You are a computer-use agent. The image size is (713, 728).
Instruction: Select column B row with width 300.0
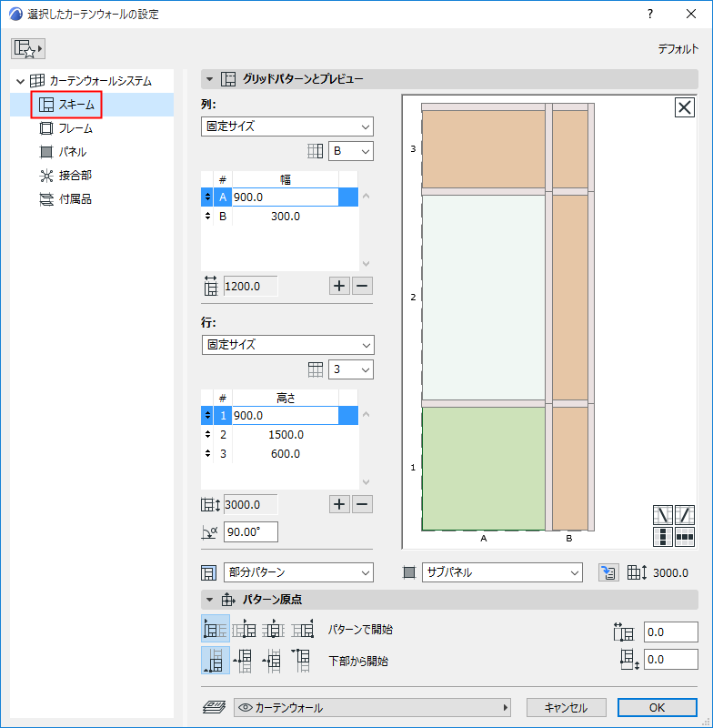click(x=280, y=217)
